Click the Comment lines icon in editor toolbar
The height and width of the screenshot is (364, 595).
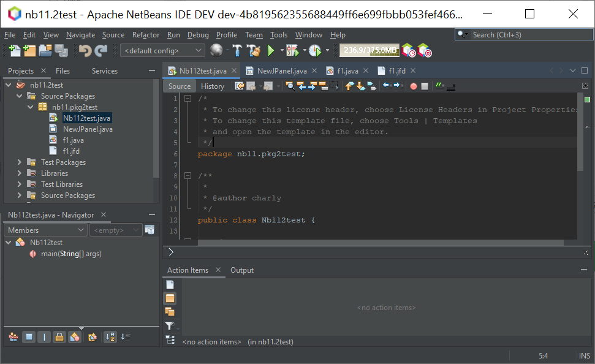pos(440,86)
